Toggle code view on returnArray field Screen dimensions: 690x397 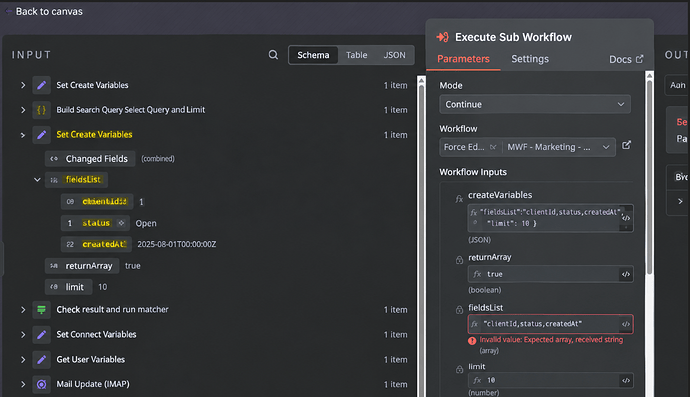point(626,274)
